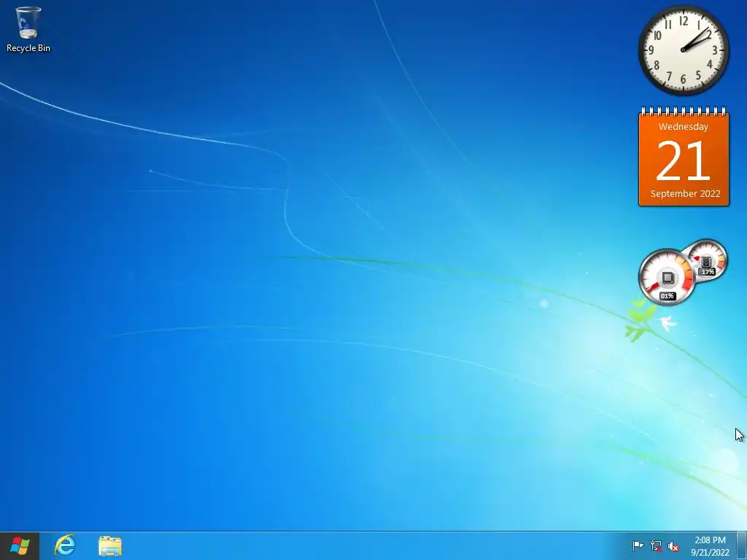The height and width of the screenshot is (560, 747).
Task: Click the memory gauge showing 17%
Action: [x=708, y=261]
